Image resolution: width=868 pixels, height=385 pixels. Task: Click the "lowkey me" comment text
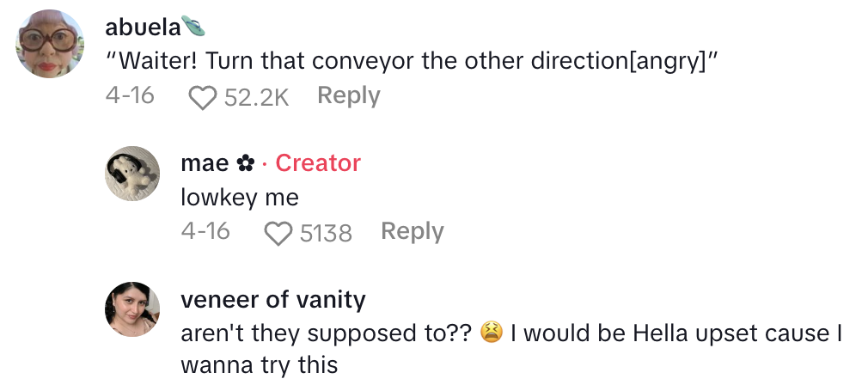click(240, 198)
